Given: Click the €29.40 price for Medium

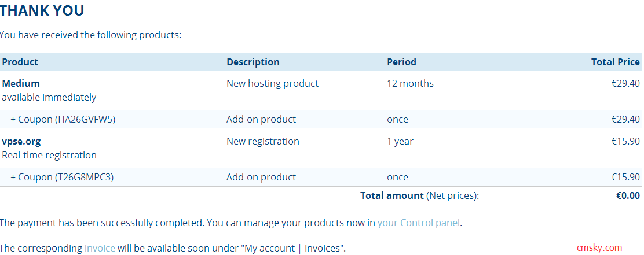Looking at the screenshot, I should [625, 83].
